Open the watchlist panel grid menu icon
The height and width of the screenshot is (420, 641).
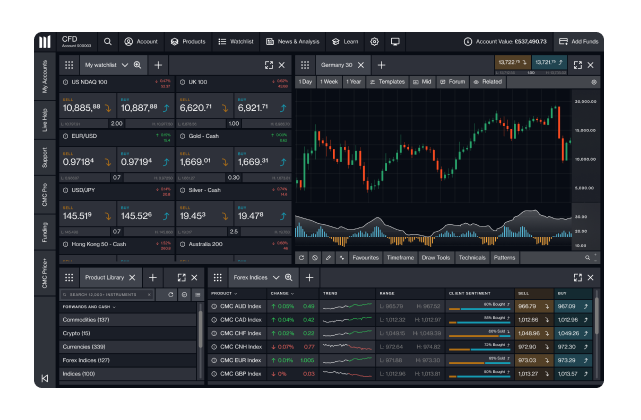point(69,65)
